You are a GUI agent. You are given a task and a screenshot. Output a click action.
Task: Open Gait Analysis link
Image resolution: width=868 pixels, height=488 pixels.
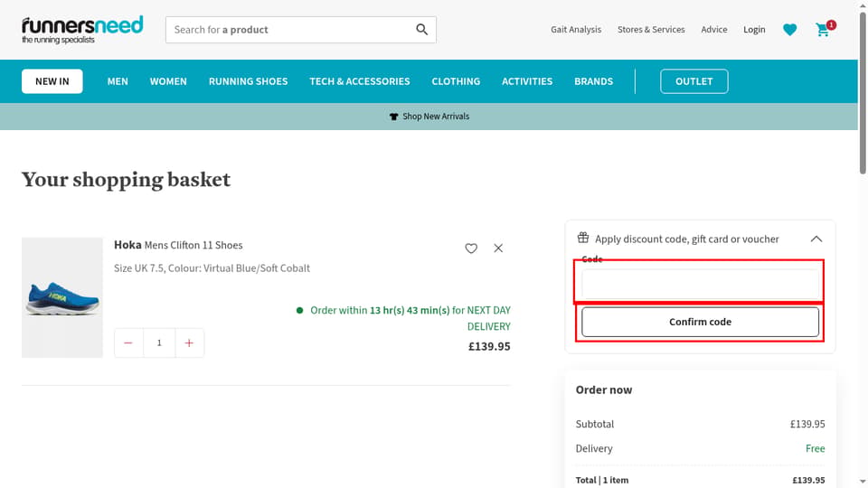(576, 30)
